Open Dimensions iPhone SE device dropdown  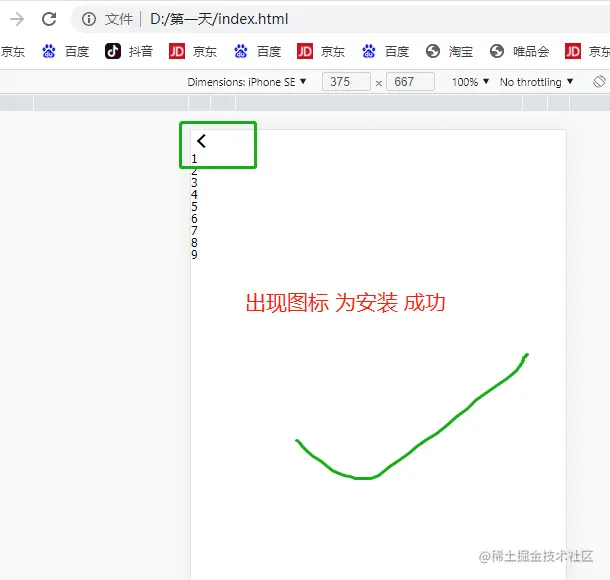pyautogui.click(x=247, y=82)
